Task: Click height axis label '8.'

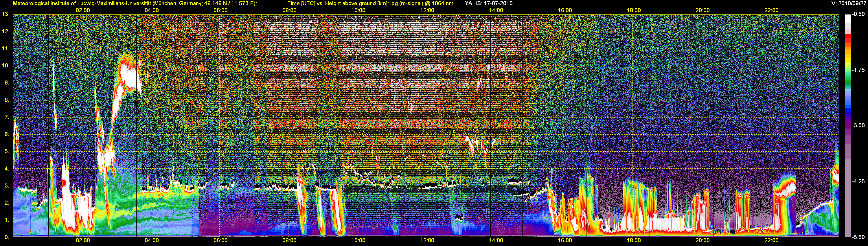Action: click(x=7, y=100)
